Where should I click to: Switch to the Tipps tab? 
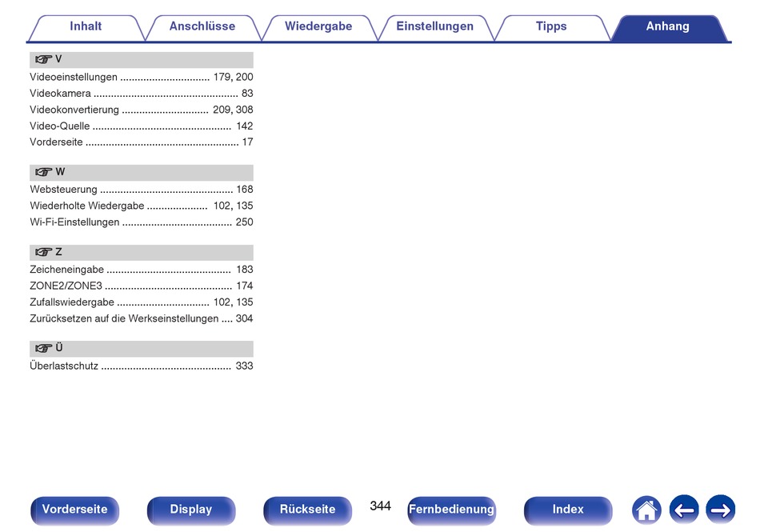(551, 26)
